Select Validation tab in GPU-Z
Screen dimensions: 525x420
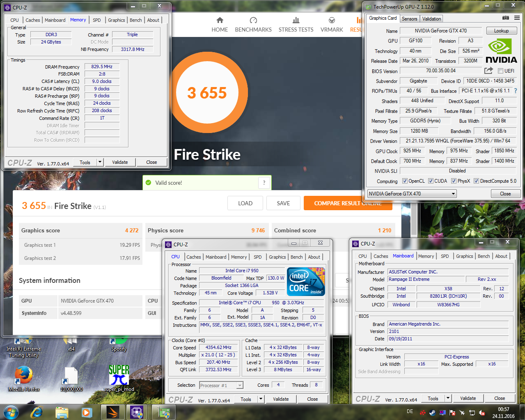(431, 19)
